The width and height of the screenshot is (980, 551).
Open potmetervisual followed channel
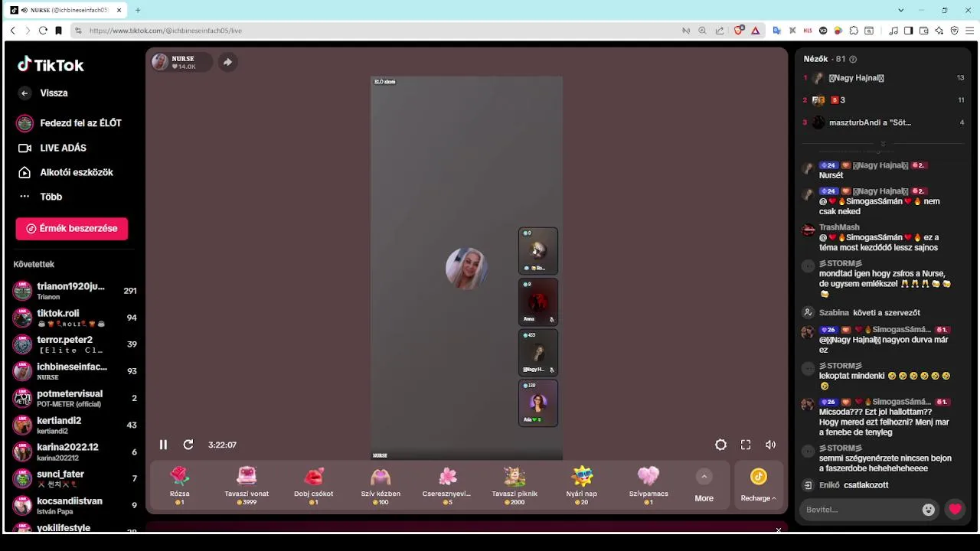tap(75, 398)
